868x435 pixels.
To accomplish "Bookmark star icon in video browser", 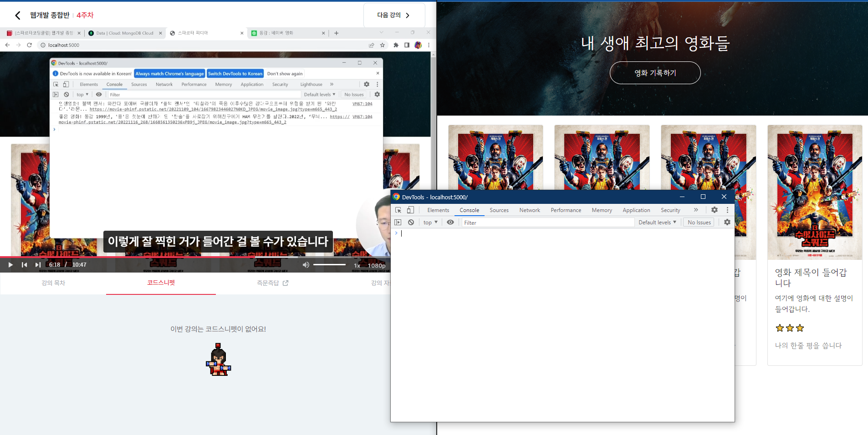I will pyautogui.click(x=383, y=45).
